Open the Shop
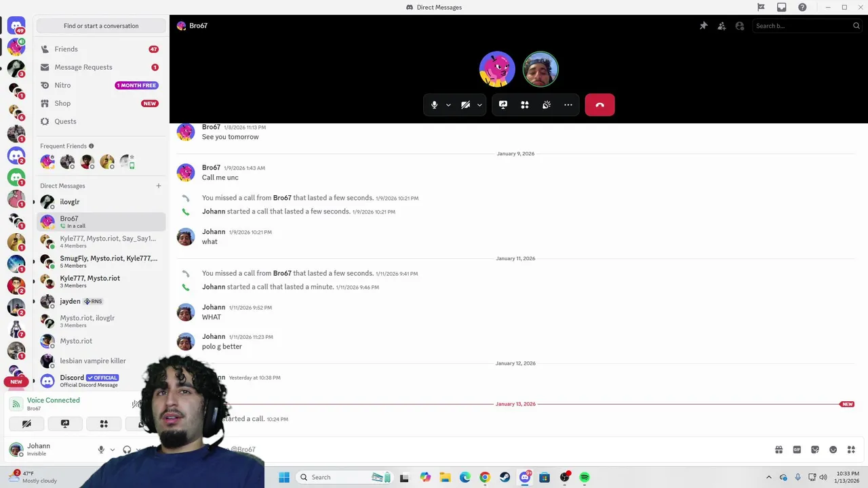Viewport: 868px width, 488px height. tap(101, 103)
